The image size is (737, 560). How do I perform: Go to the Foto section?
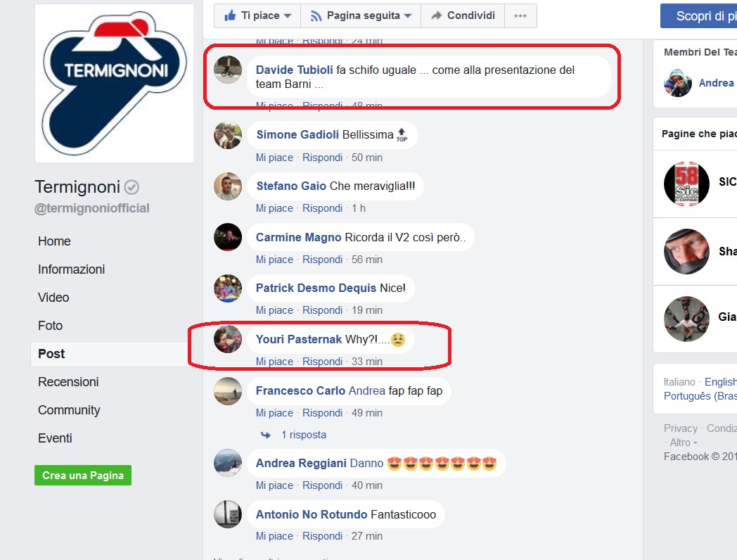pyautogui.click(x=51, y=325)
